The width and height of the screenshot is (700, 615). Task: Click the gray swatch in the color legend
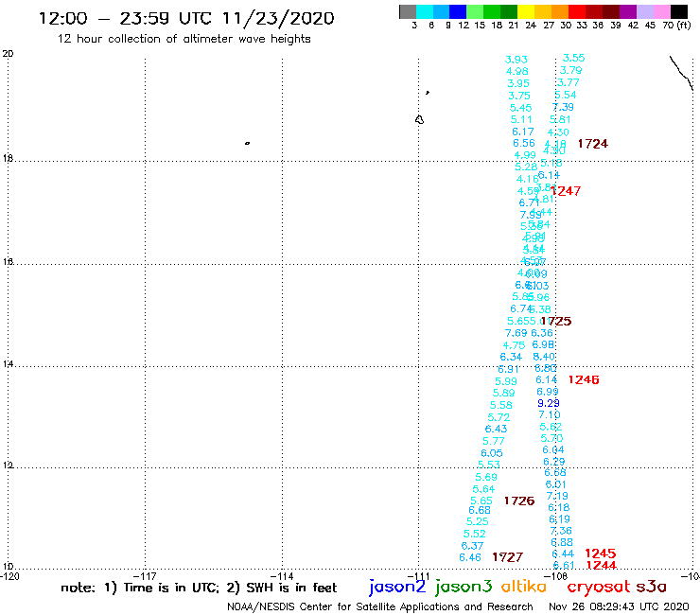click(x=408, y=11)
